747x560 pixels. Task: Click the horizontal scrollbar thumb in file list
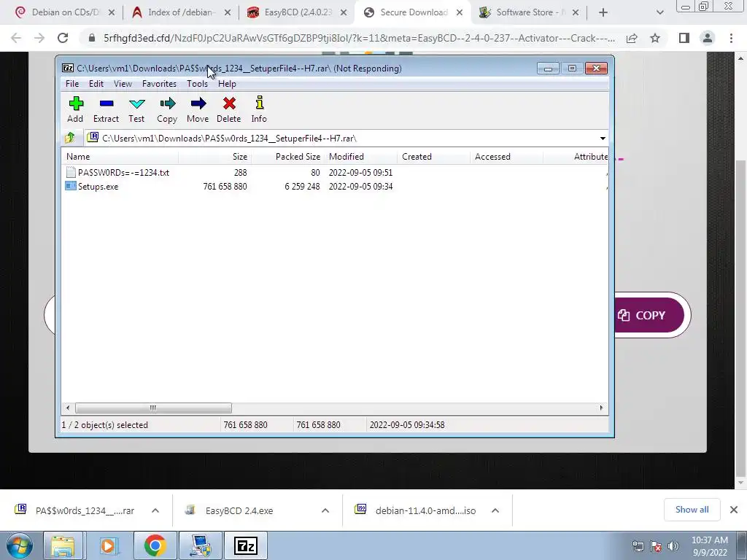[153, 408]
